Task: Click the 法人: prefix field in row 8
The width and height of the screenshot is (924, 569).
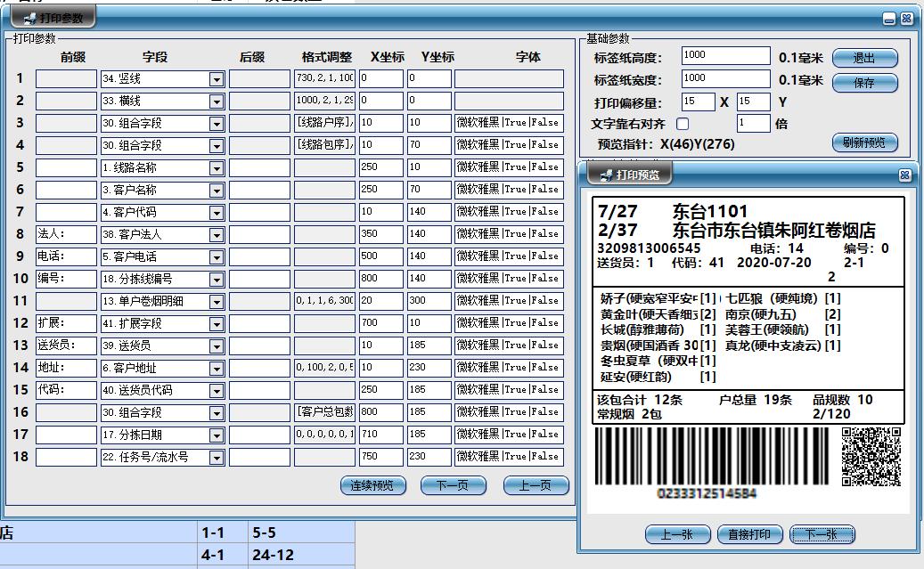Action: (66, 234)
